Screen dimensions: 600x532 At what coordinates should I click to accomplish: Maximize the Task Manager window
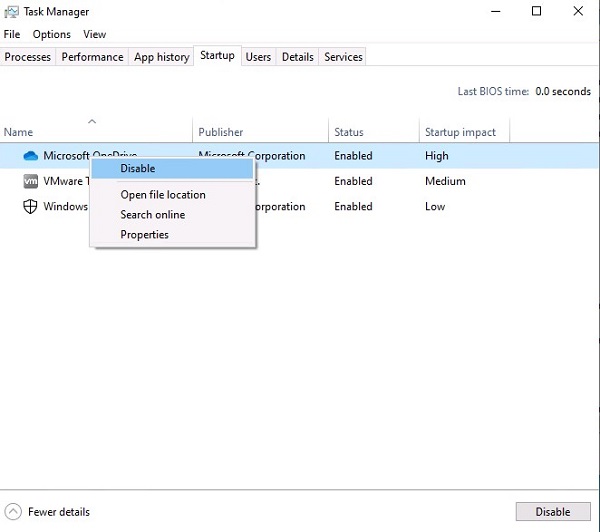click(536, 11)
